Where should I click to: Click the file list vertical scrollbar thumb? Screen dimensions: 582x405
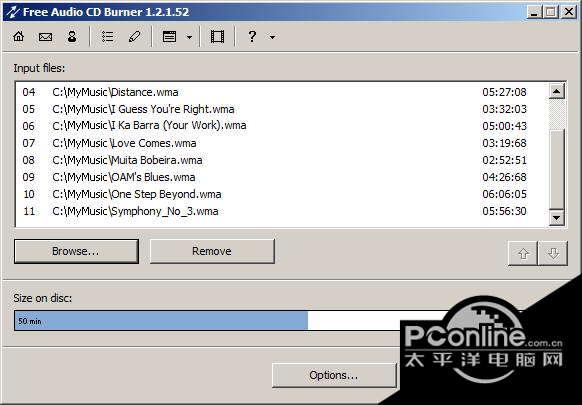pyautogui.click(x=557, y=169)
